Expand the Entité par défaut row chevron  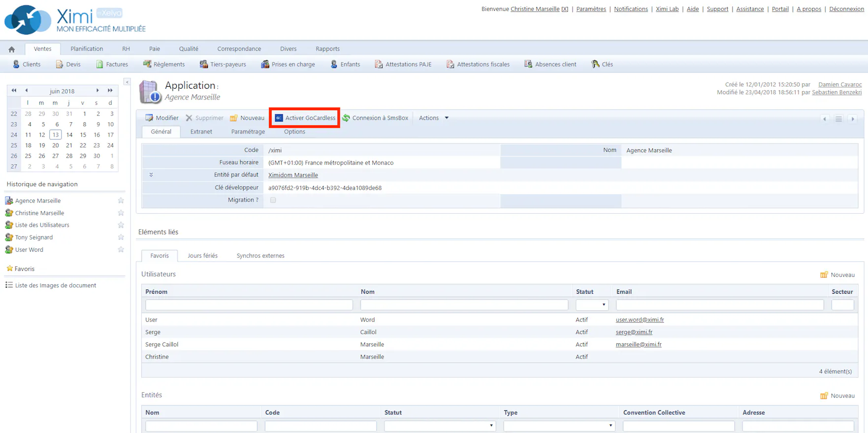tap(151, 175)
